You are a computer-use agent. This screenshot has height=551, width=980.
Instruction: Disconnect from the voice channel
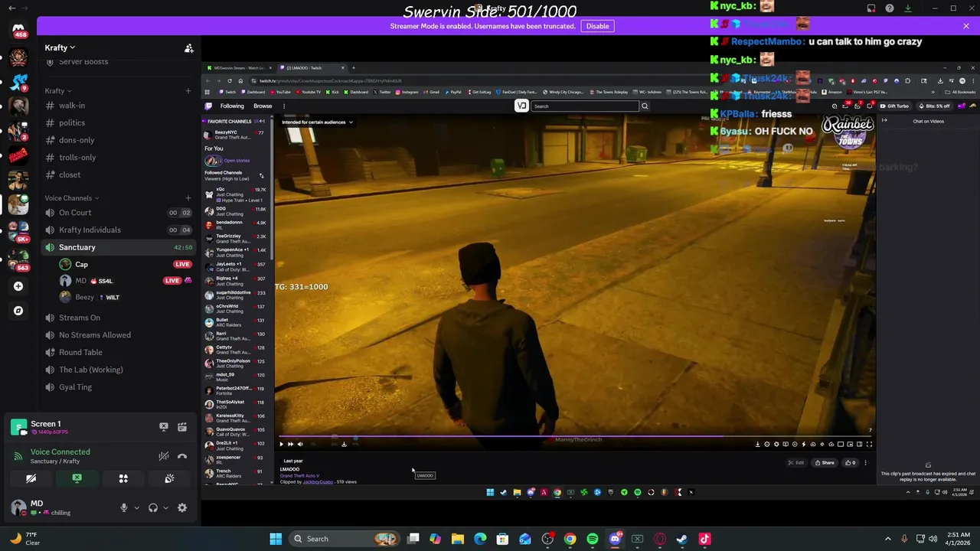click(182, 456)
